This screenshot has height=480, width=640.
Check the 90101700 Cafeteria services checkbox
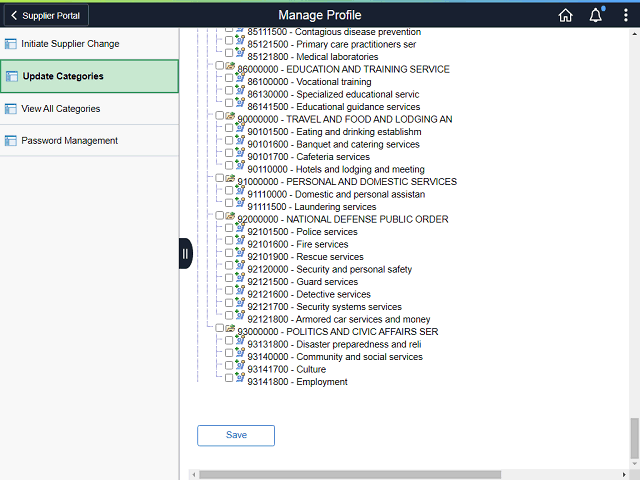pos(229,153)
